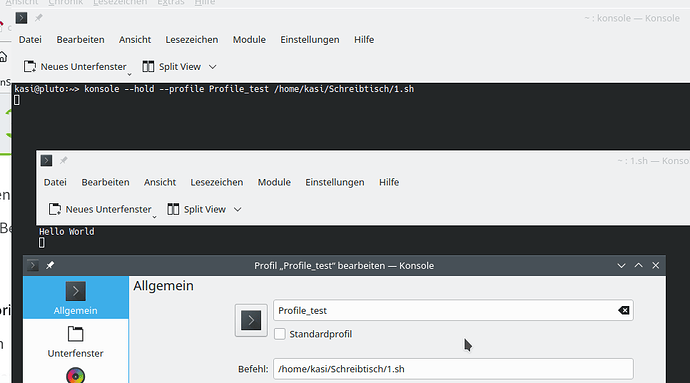Click the profile icon chooser button

pos(251,320)
